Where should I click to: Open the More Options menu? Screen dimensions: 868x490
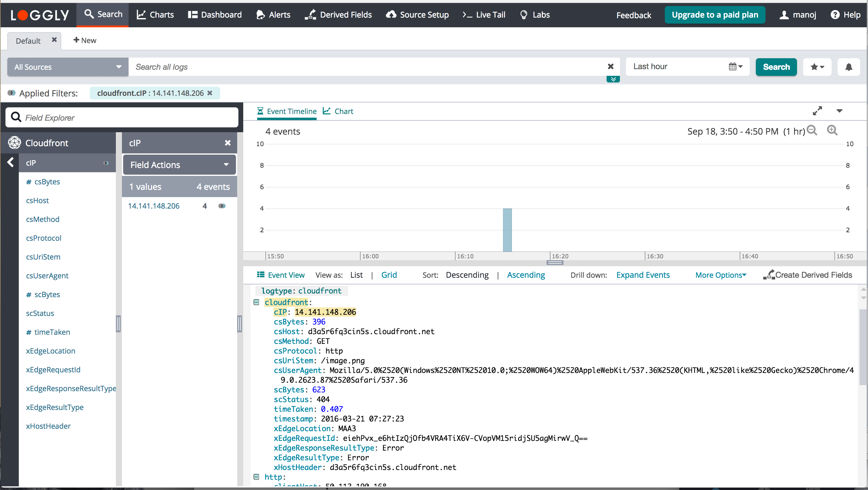pos(720,275)
